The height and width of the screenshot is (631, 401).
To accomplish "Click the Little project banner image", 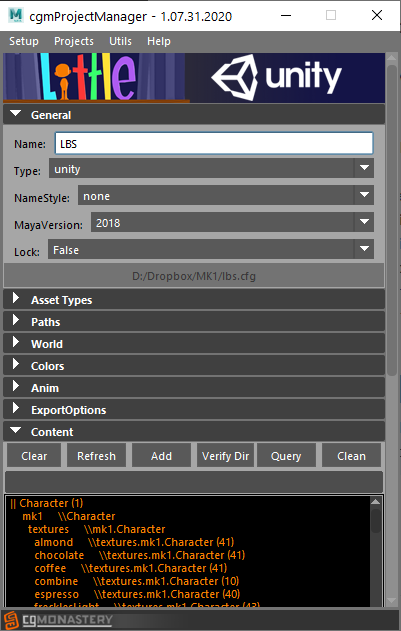I will point(96,77).
